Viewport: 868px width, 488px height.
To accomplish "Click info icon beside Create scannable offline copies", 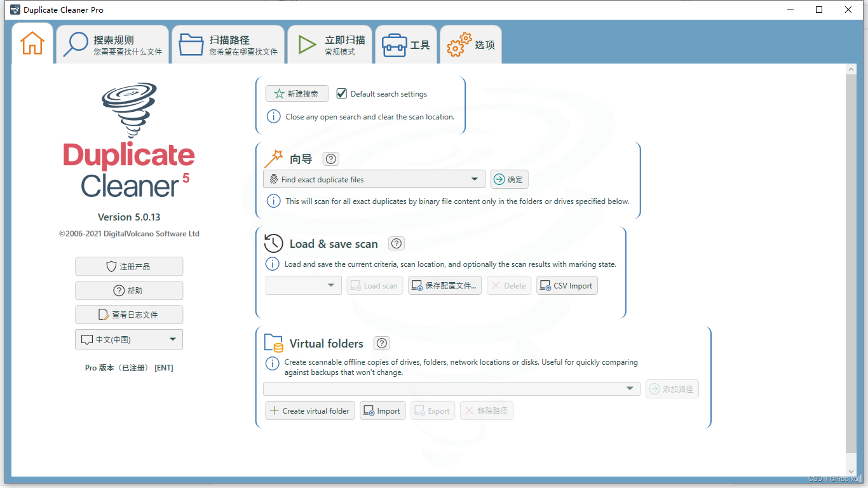I will pyautogui.click(x=272, y=363).
